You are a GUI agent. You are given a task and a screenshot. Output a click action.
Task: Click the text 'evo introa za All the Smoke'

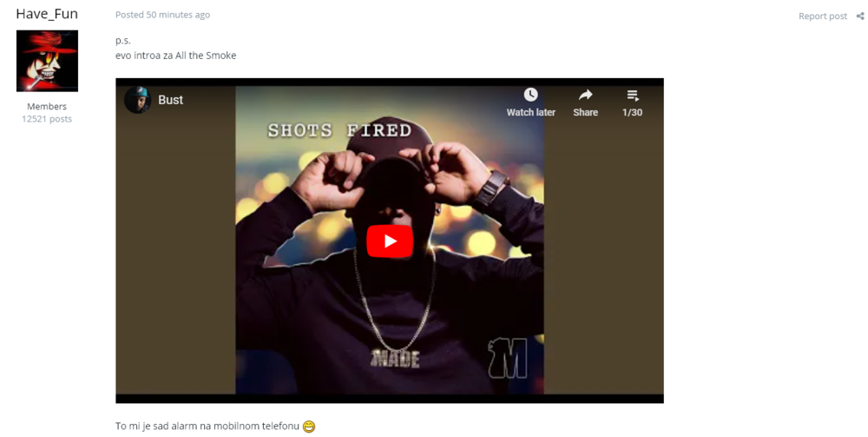coord(175,56)
